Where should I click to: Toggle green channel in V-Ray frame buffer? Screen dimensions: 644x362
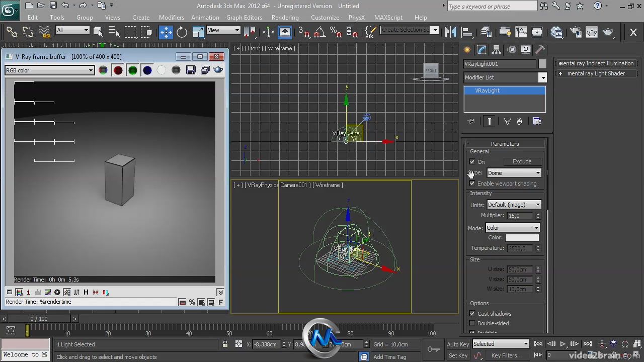(132, 70)
